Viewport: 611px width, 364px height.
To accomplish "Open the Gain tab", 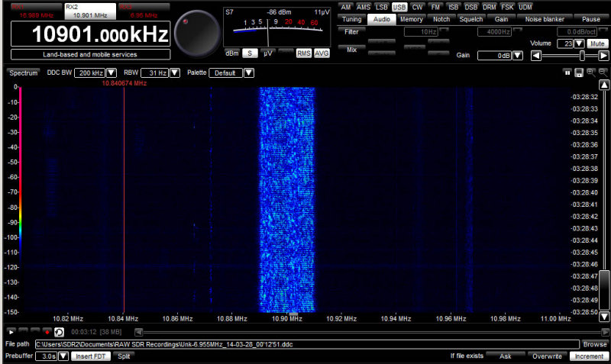I will [501, 19].
